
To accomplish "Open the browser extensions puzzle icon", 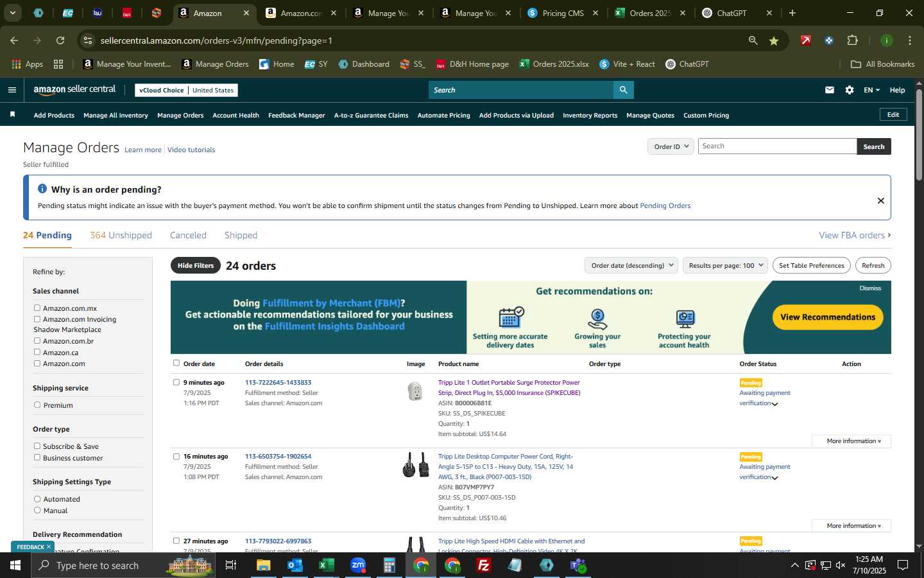I will (852, 40).
